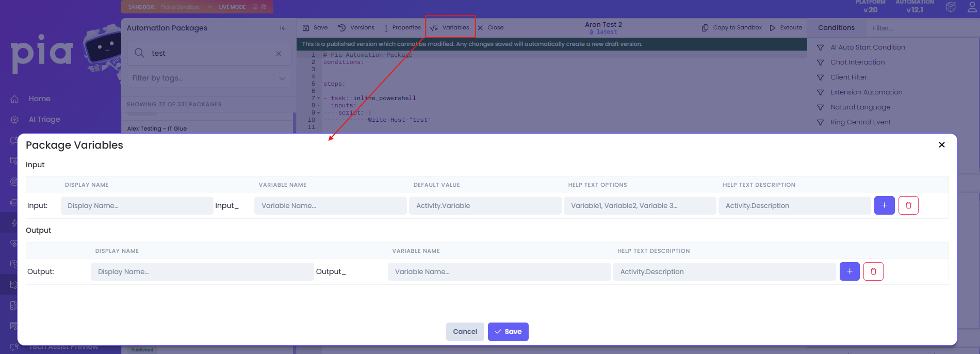Collapse code fold at line 7

(318, 98)
